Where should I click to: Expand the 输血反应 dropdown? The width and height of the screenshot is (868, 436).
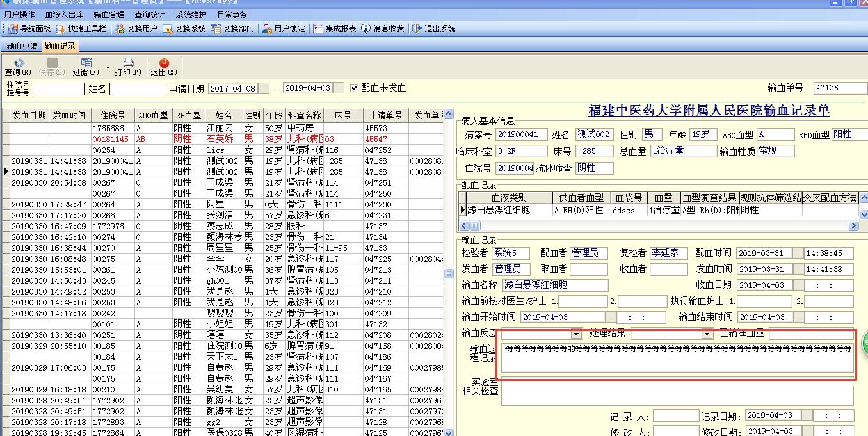click(x=575, y=334)
